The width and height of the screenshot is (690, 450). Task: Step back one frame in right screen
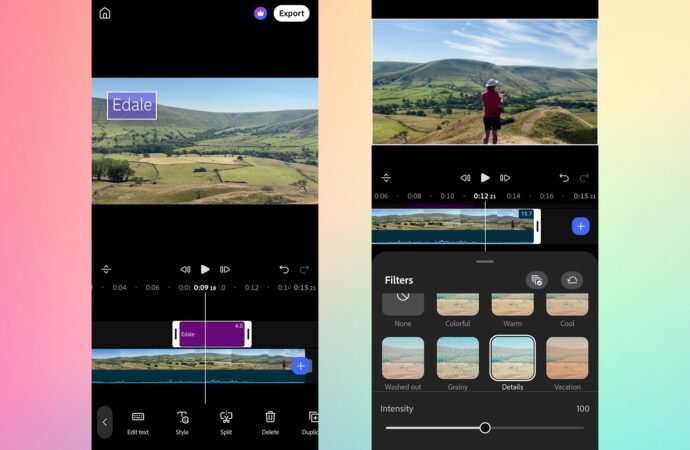[x=465, y=178]
